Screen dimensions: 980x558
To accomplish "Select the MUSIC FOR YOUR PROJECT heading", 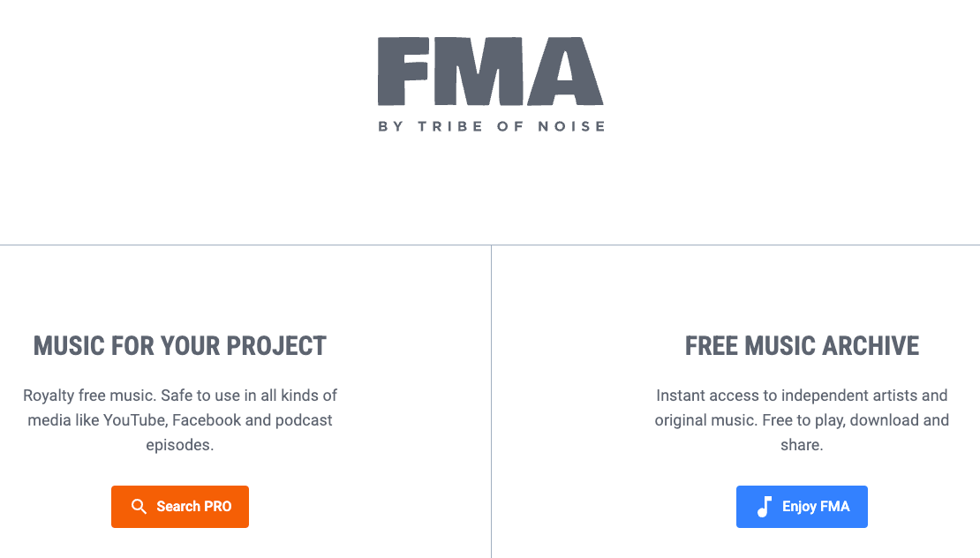I will click(x=180, y=346).
